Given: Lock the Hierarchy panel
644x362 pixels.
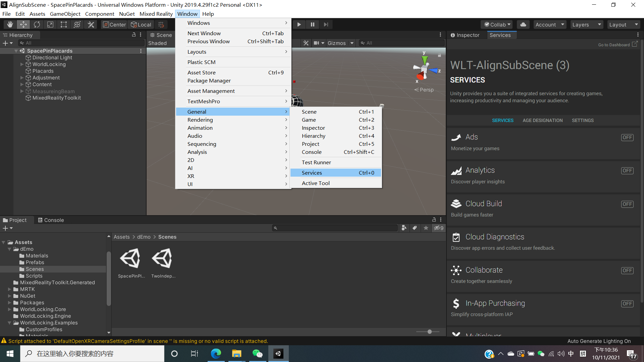Looking at the screenshot, I should point(134,35).
